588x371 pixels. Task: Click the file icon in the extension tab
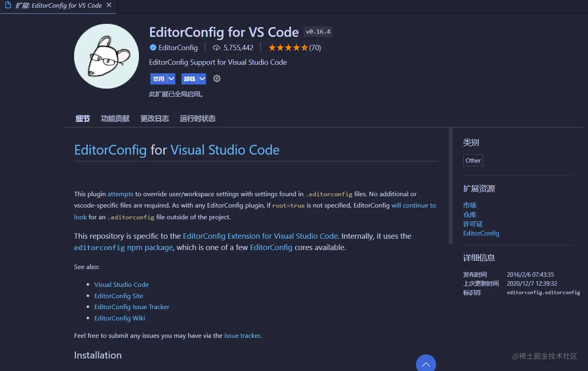pos(8,5)
